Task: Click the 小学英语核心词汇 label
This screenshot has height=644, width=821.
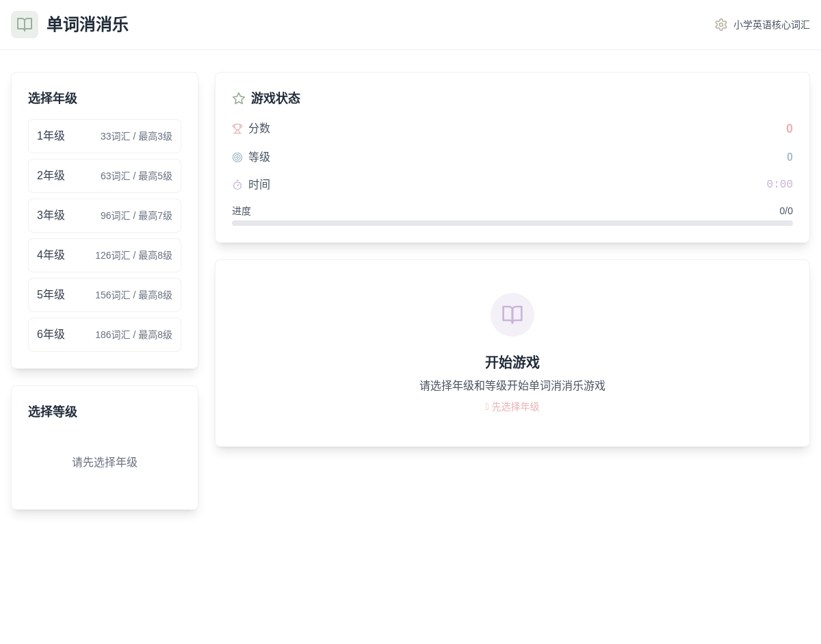Action: point(771,25)
